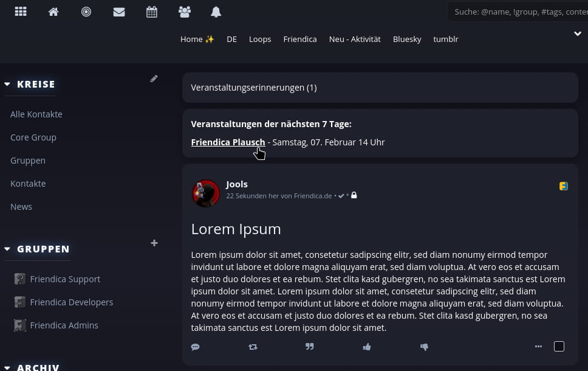Dislike the post with thumbs down

point(424,347)
